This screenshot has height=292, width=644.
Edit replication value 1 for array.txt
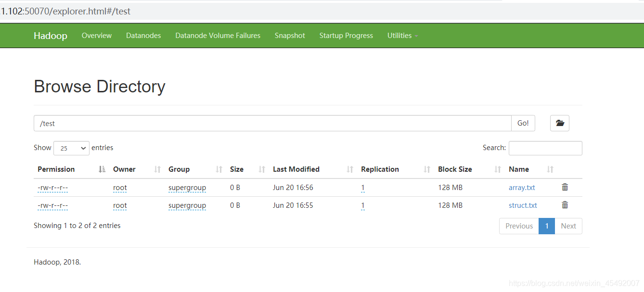pos(363,188)
